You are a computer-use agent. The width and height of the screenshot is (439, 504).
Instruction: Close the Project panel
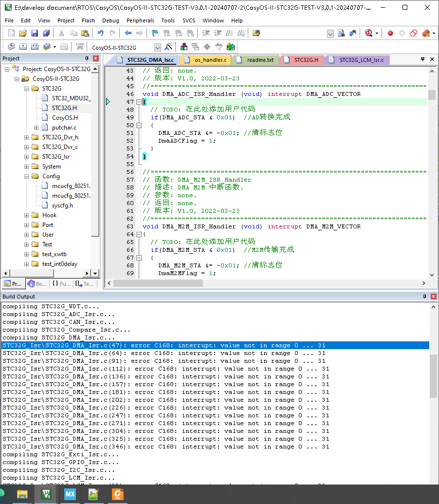pyautogui.click(x=96, y=58)
